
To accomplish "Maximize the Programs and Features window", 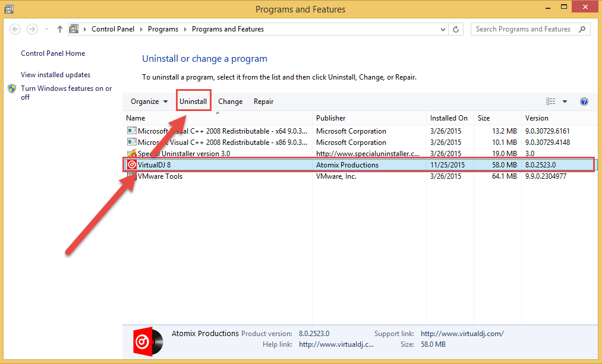I will coord(563,7).
